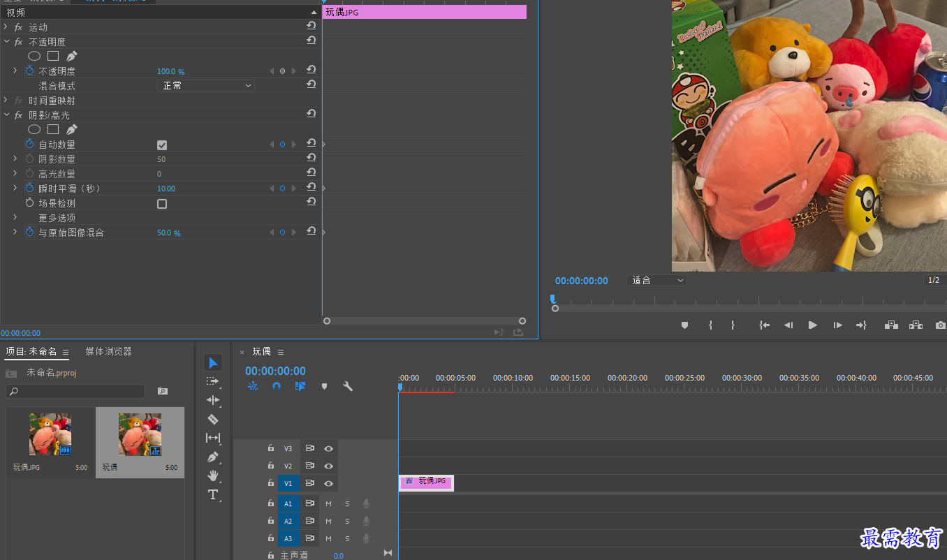Select the Ripple Edit tool
This screenshot has height=560, width=947.
[213, 400]
